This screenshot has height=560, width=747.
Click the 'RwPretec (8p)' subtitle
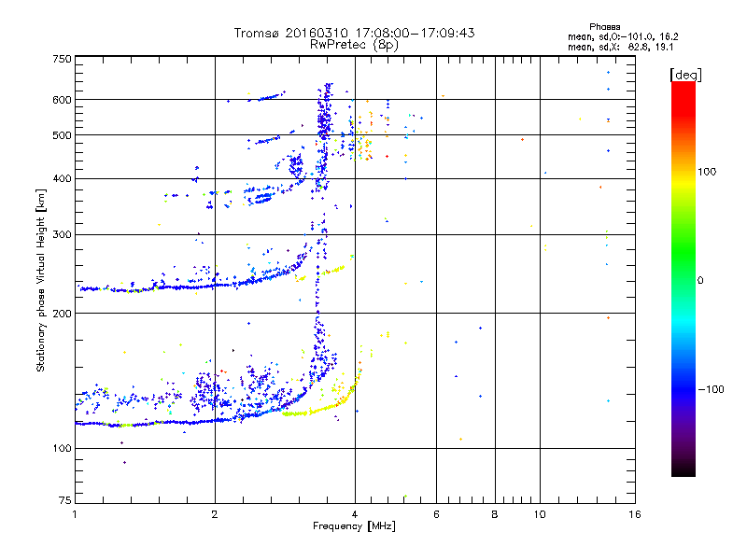point(354,45)
